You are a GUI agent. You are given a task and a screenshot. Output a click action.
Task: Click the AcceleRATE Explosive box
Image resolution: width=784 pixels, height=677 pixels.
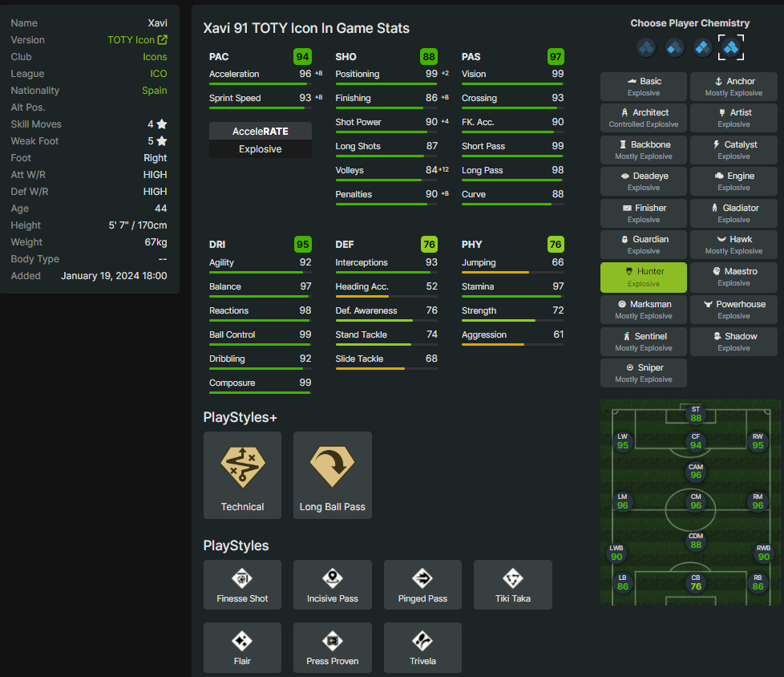260,140
